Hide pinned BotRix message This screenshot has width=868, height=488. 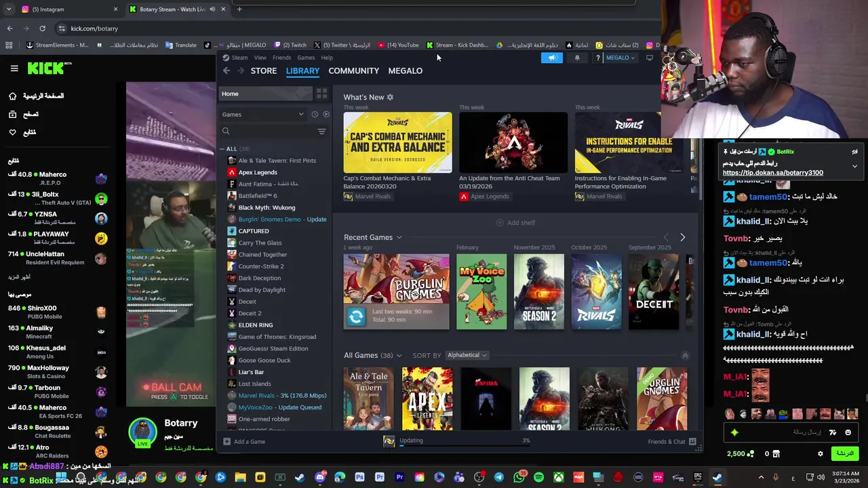point(854,152)
